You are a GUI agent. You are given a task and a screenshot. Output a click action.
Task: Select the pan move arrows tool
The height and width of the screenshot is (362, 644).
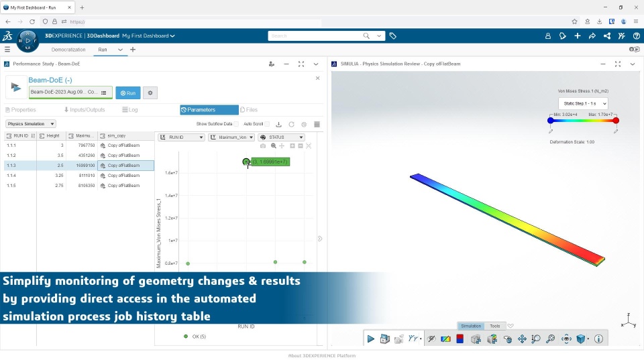click(522, 339)
